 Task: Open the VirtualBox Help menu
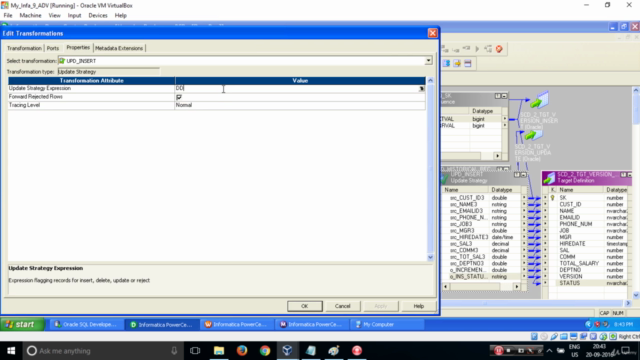tap(120, 16)
